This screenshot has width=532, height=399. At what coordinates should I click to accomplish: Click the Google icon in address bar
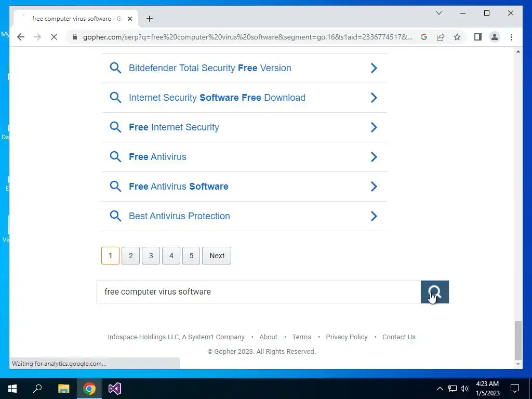coord(424,37)
